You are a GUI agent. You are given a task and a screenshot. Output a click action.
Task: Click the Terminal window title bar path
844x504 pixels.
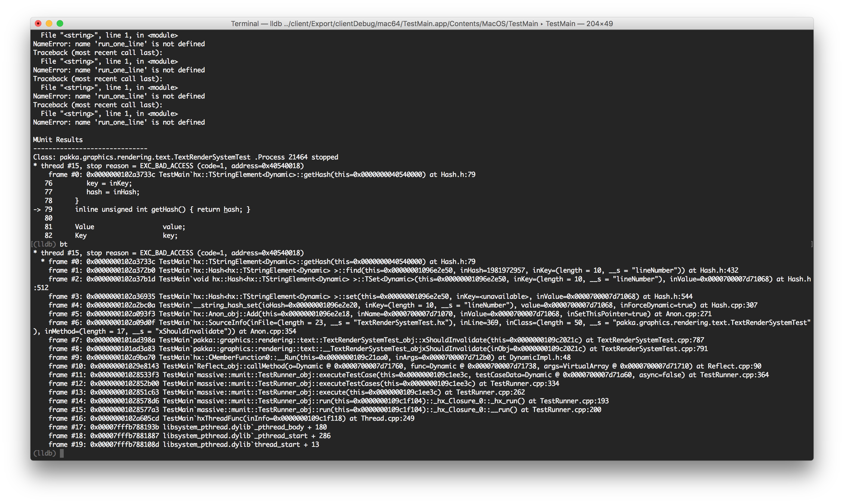(421, 23)
